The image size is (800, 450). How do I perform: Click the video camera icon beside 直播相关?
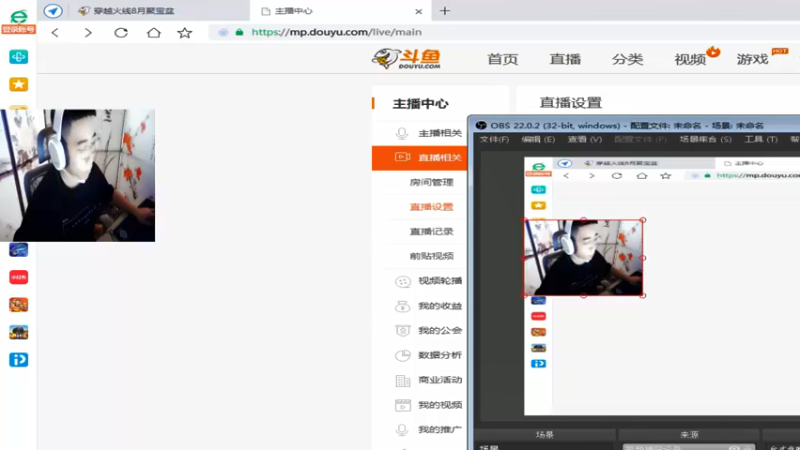pos(403,157)
